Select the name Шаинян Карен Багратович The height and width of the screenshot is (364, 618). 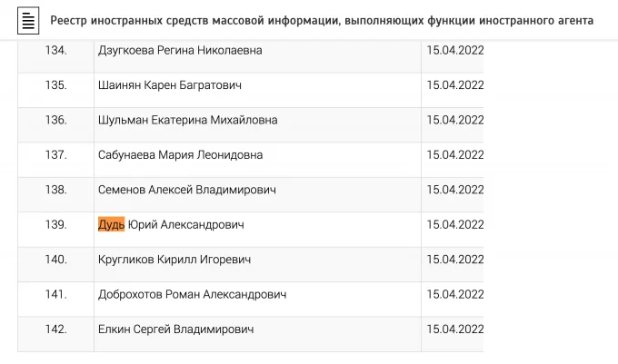click(169, 85)
